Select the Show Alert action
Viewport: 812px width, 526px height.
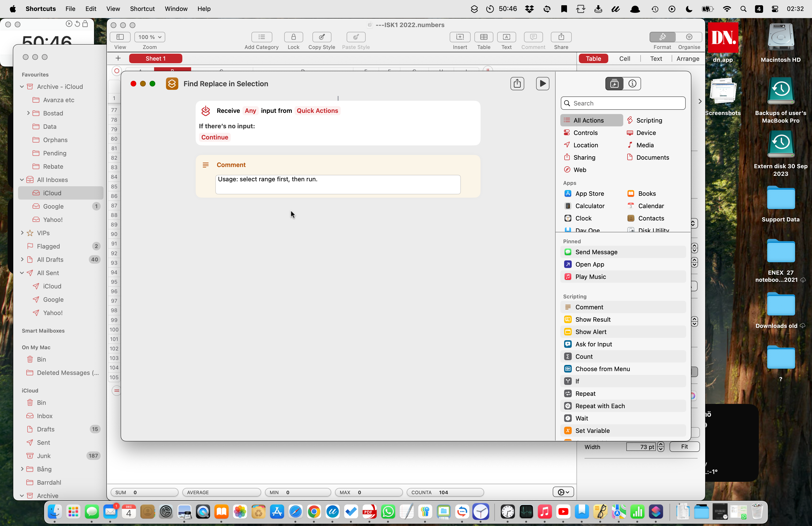click(590, 332)
